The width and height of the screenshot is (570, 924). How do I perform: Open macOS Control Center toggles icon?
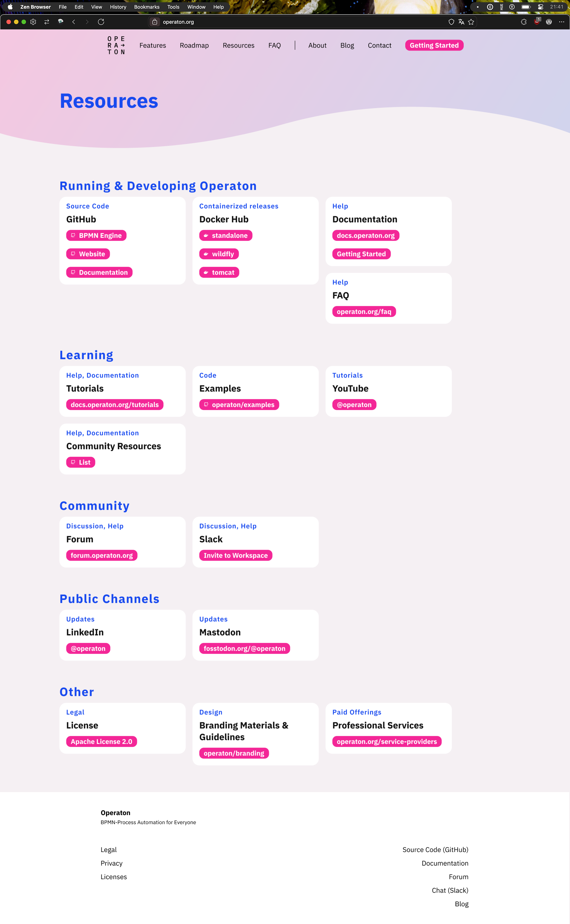pos(540,7)
